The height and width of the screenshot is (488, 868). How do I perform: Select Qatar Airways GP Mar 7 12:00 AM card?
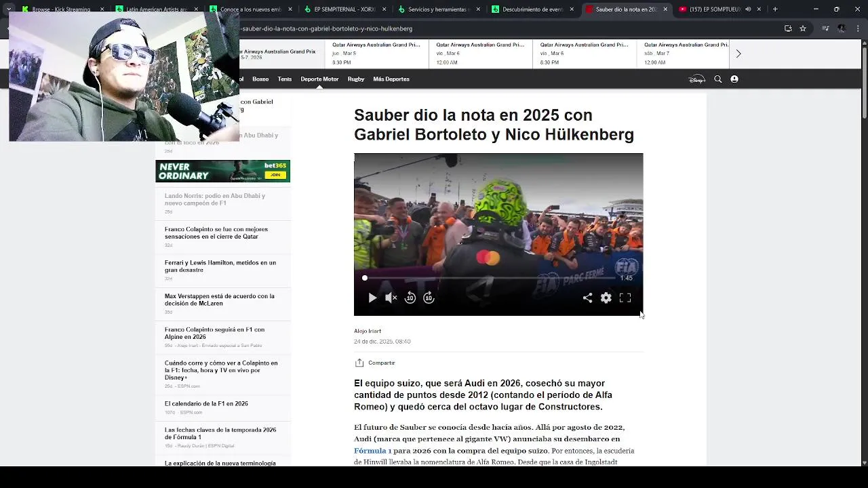coord(682,54)
